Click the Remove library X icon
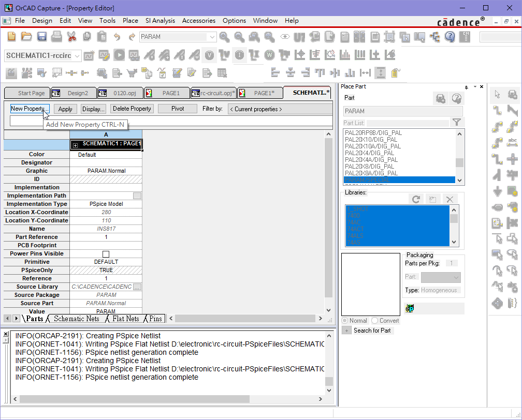Image resolution: width=522 pixels, height=420 pixels. pos(450,199)
